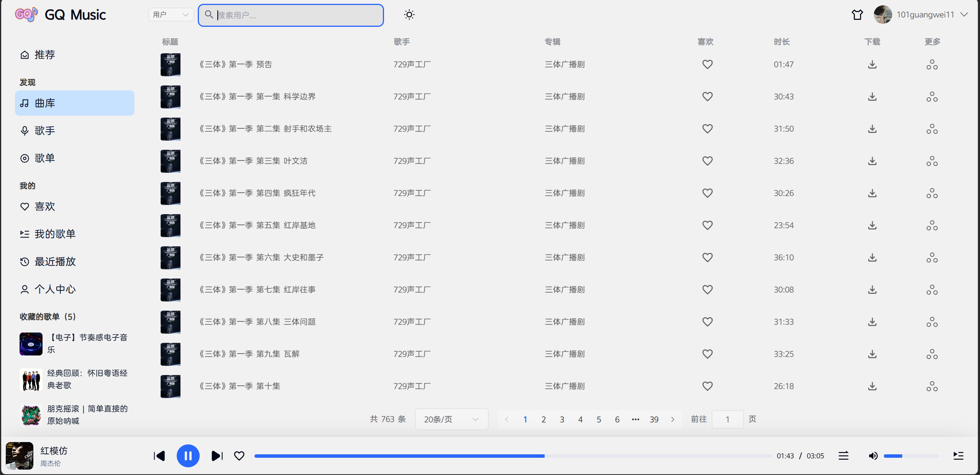Like the 第一集 科学边界 track
The width and height of the screenshot is (980, 475).
707,96
